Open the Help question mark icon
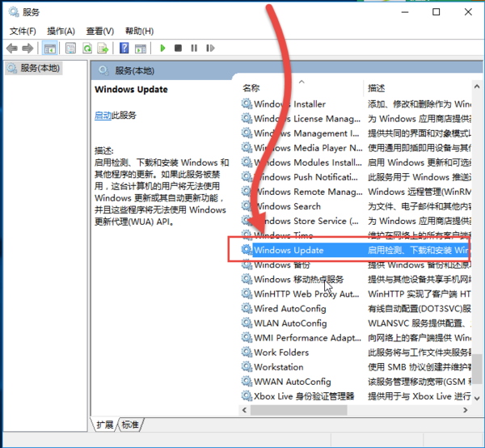Viewport: 485px width, 448px height. pos(124,48)
